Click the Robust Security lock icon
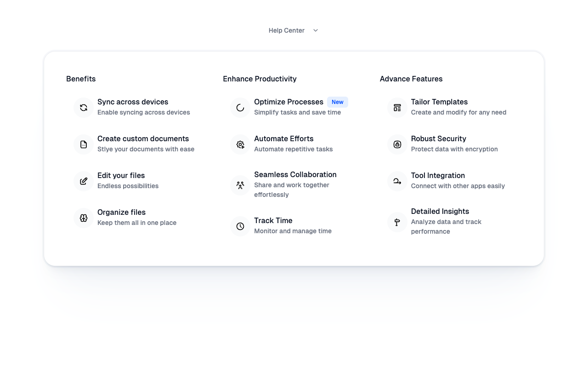Screen dimensions: 588x368 pos(397,144)
